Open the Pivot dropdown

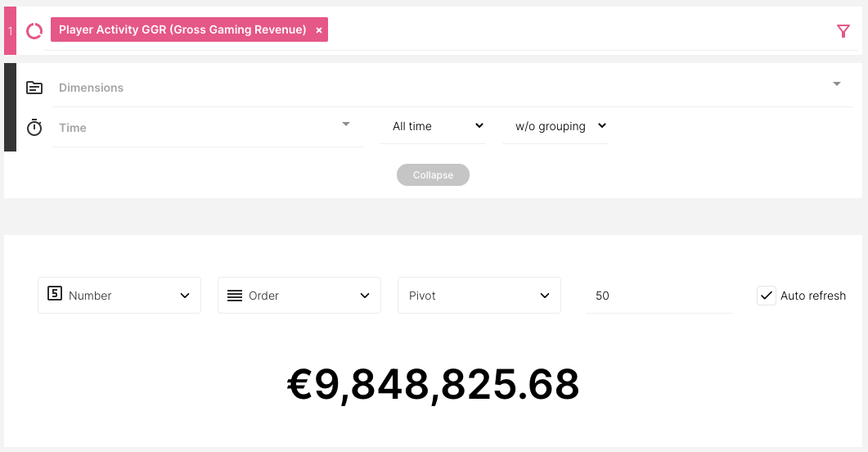click(x=479, y=296)
